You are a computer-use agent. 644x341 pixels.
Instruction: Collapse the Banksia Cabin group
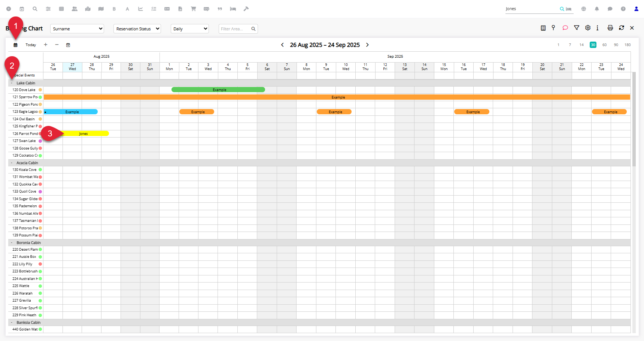click(12, 323)
